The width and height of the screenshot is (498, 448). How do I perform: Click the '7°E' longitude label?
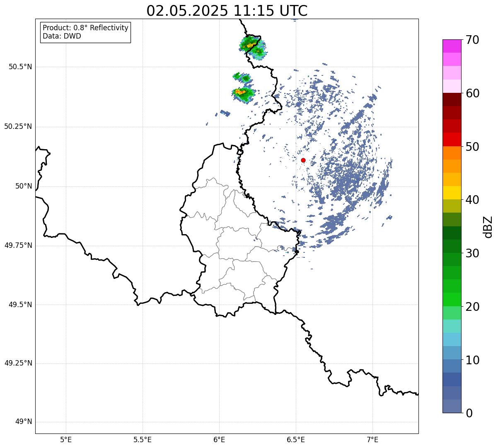tap(372, 439)
